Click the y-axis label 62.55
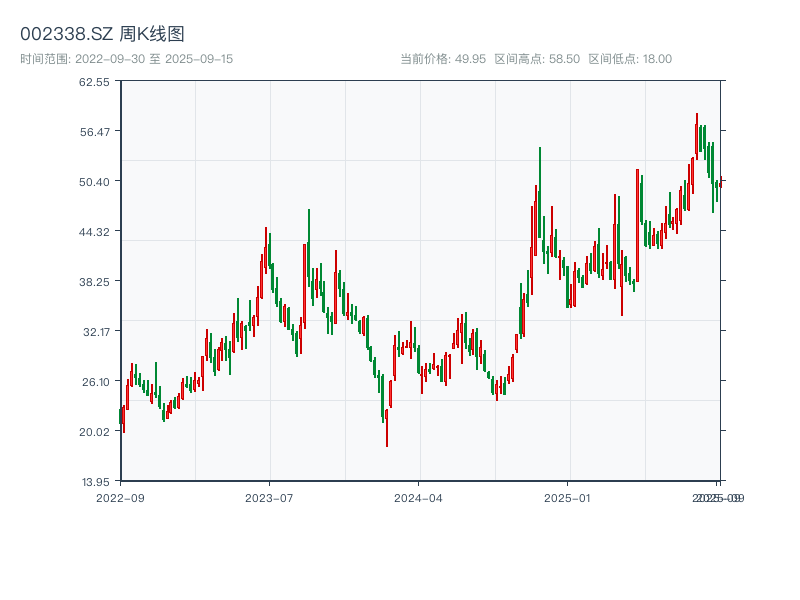This screenshot has width=800, height=600. [x=94, y=82]
